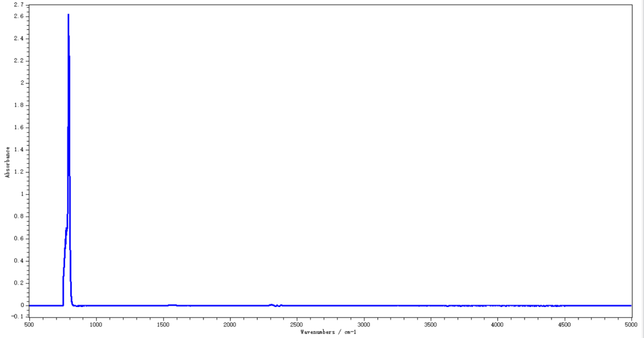The height and width of the screenshot is (338, 644).
Task: Click the 1 tick label on the y-axis
Action: 21,194
